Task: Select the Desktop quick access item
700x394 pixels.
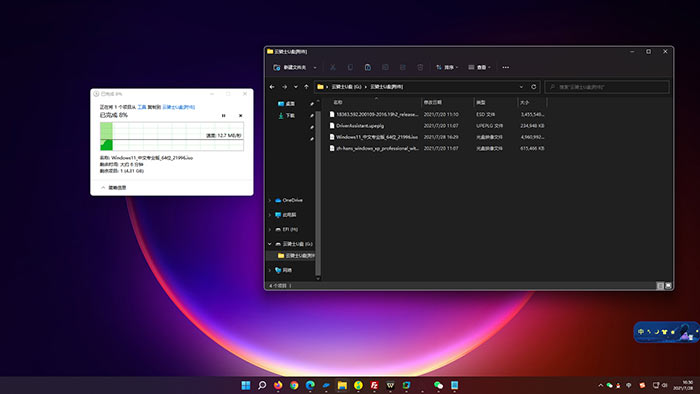Action: 286,104
